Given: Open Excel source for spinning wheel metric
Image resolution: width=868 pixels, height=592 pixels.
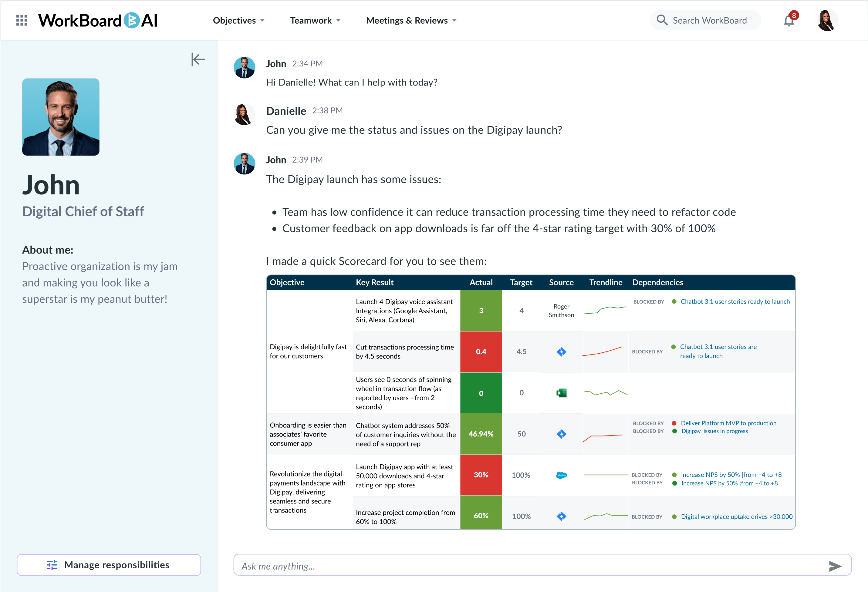Looking at the screenshot, I should pyautogui.click(x=561, y=393).
